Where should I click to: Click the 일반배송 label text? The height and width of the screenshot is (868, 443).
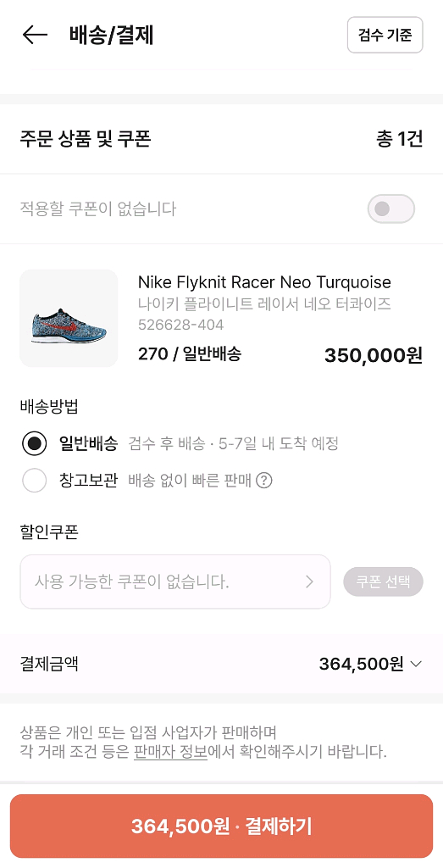point(88,443)
